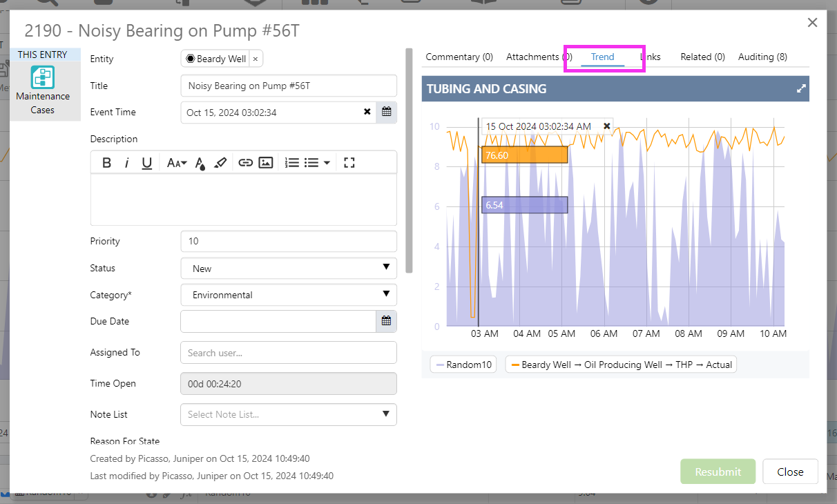Viewport: 837px width, 504px height.
Task: Toggle bold formatting in the Description editor
Action: point(107,163)
